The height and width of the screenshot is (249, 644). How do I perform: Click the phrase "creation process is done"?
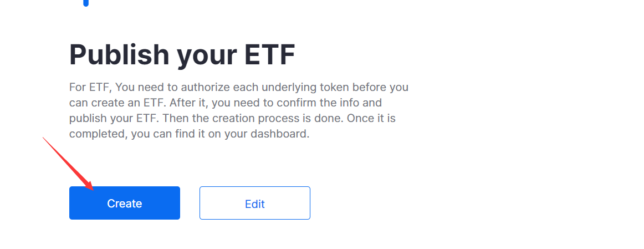coord(264,118)
